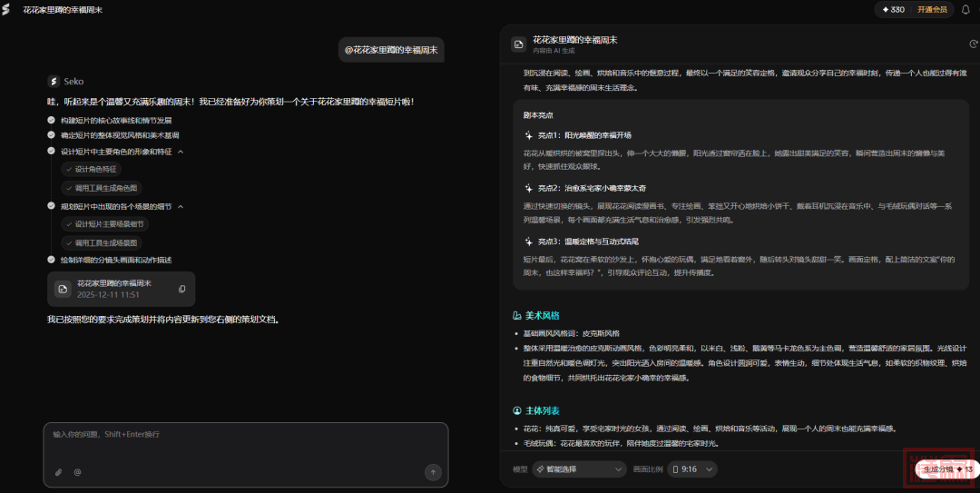Copy the 花花家里蹲的幸福周末 document card

pos(182,289)
